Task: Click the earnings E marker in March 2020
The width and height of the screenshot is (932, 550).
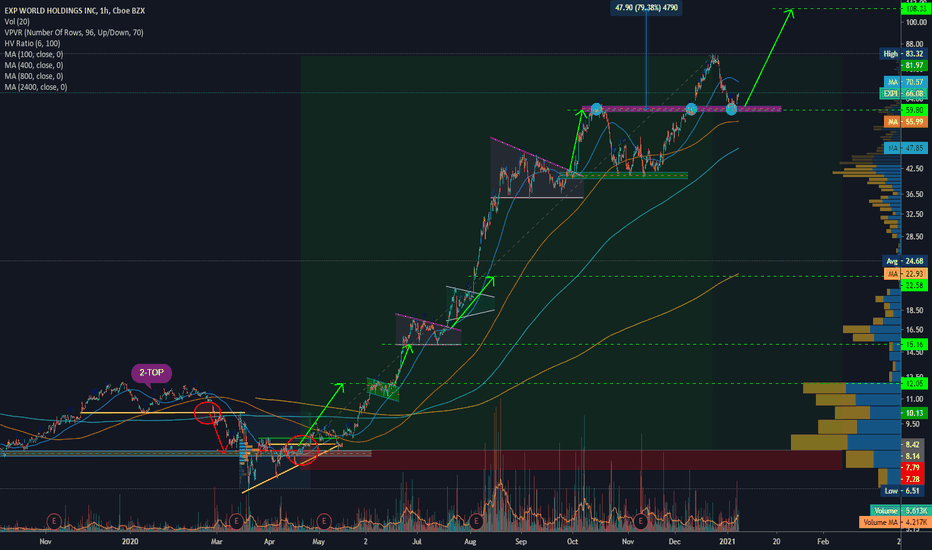Action: [236, 521]
